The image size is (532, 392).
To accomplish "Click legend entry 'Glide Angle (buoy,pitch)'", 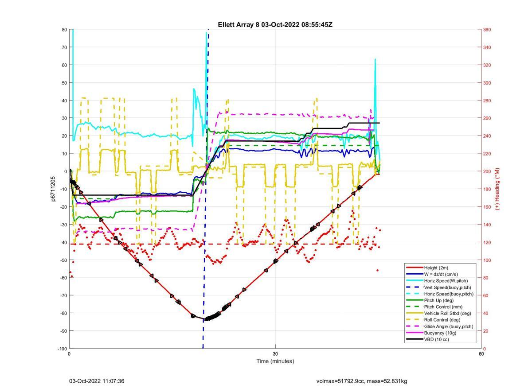I will (449, 326).
